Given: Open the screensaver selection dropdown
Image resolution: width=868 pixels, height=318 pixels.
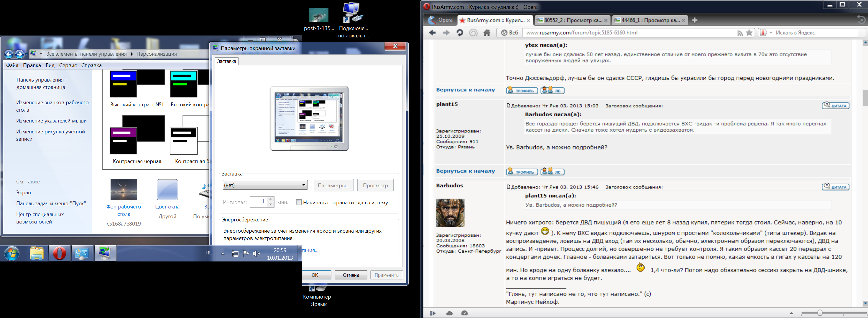Looking at the screenshot, I should point(265,185).
